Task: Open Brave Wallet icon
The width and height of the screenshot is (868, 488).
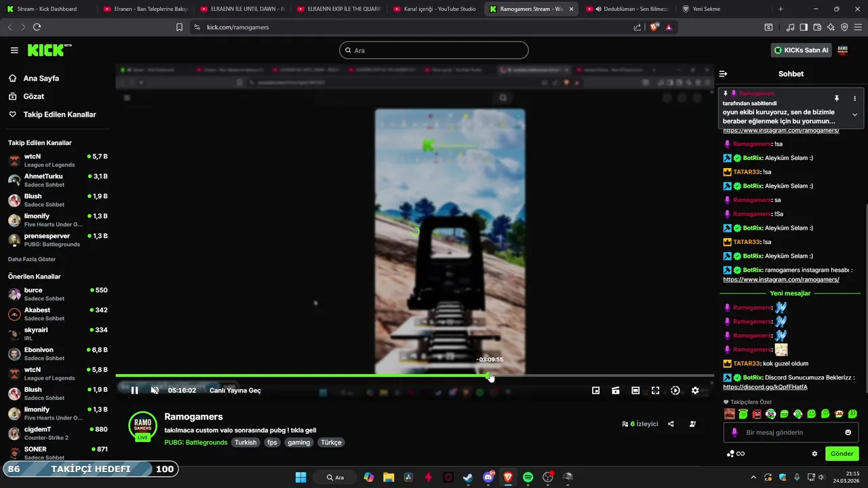Action: [817, 27]
